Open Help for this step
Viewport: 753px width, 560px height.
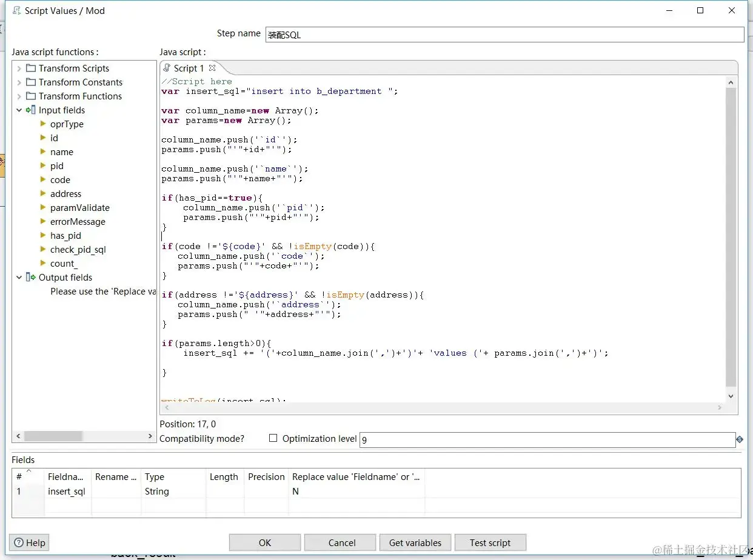pos(30,542)
